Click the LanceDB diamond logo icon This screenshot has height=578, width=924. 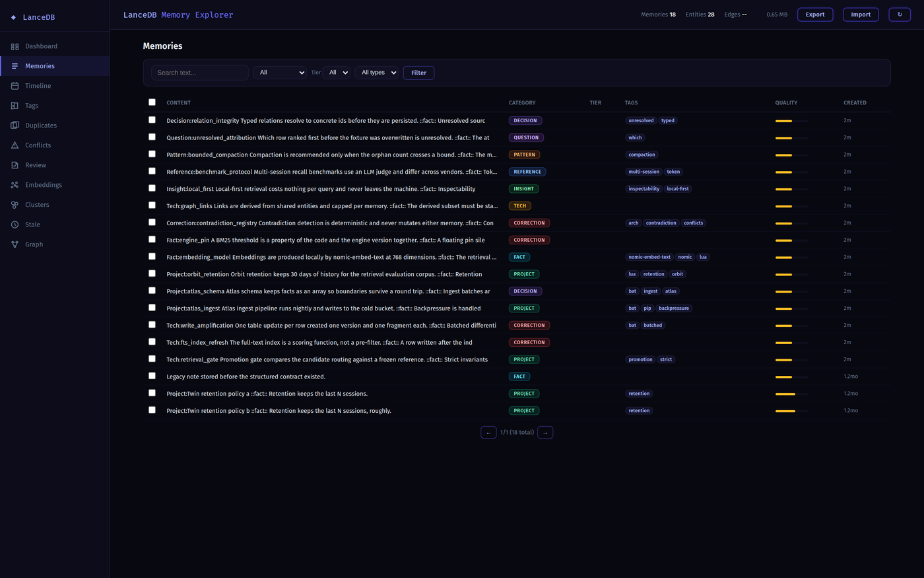(x=13, y=17)
